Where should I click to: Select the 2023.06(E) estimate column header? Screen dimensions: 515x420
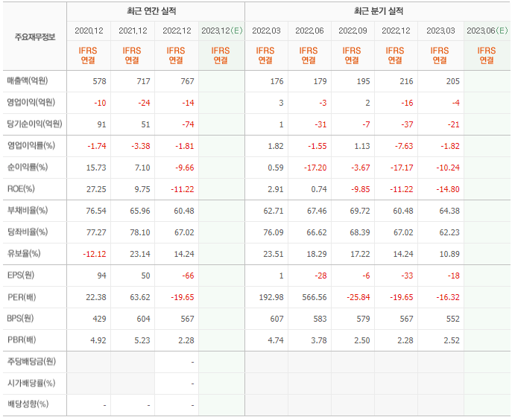[x=487, y=31]
